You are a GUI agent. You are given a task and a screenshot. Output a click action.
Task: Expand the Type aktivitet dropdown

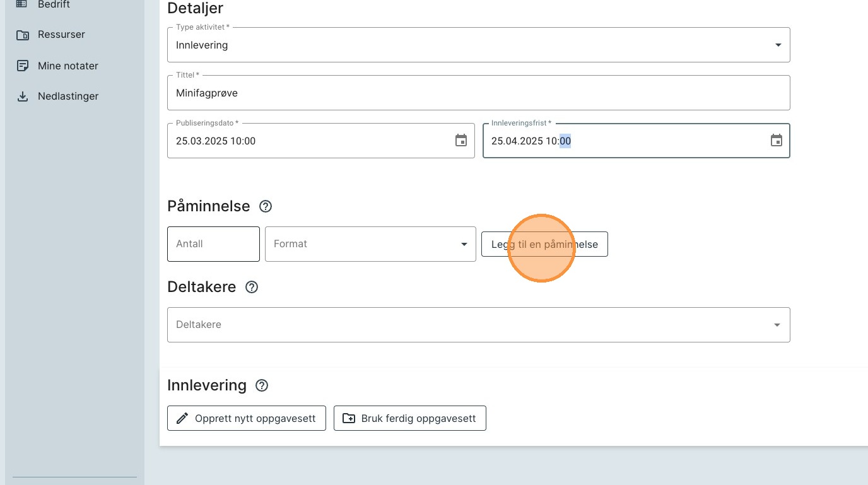pos(778,45)
